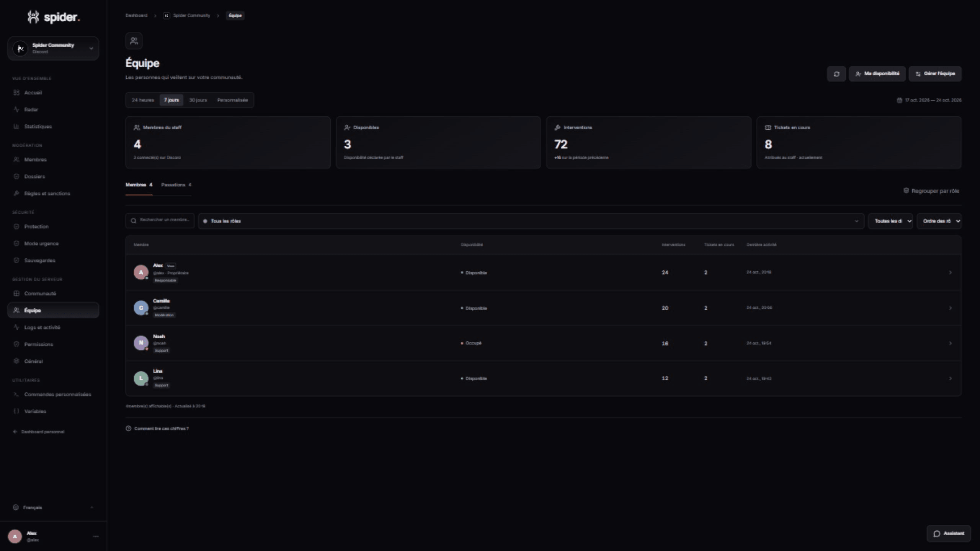Expand the Spider Community server selector

[53, 48]
